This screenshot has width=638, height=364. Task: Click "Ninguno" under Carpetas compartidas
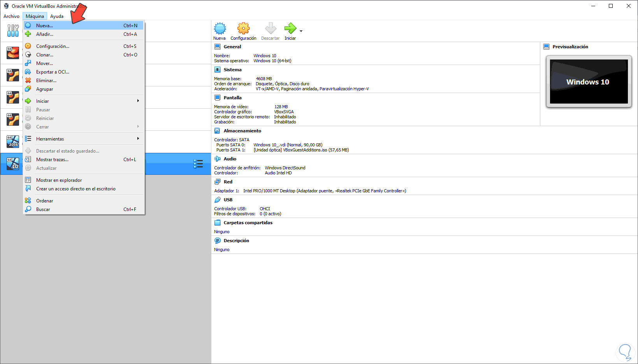[x=221, y=232]
